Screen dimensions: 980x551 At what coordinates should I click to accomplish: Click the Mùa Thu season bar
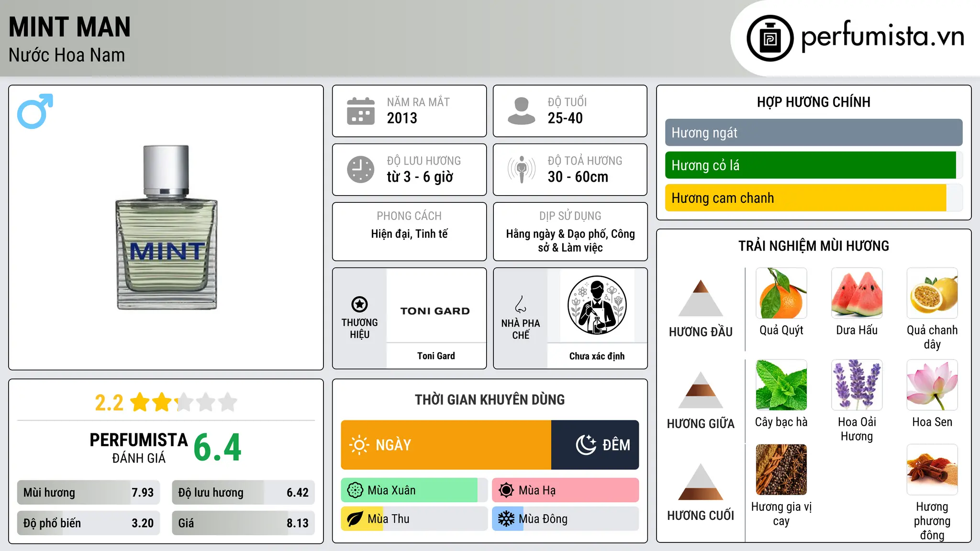(x=414, y=519)
